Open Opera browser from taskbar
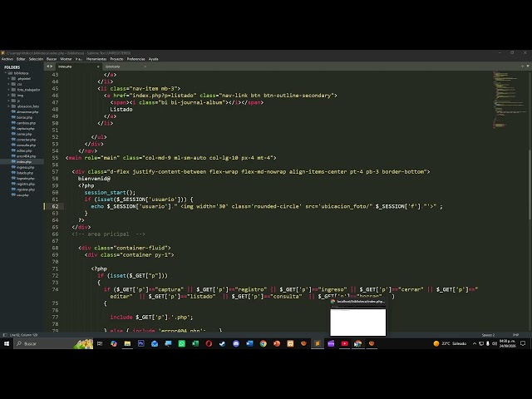Viewport: 532px width, 399px height. 209,343
